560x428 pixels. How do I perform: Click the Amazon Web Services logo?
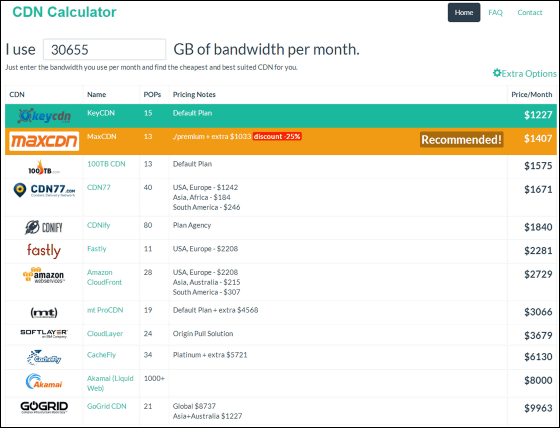tap(44, 275)
